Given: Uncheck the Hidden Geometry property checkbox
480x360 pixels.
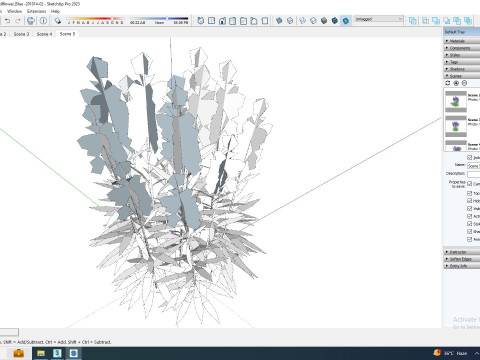Looking at the screenshot, I should 470,201.
